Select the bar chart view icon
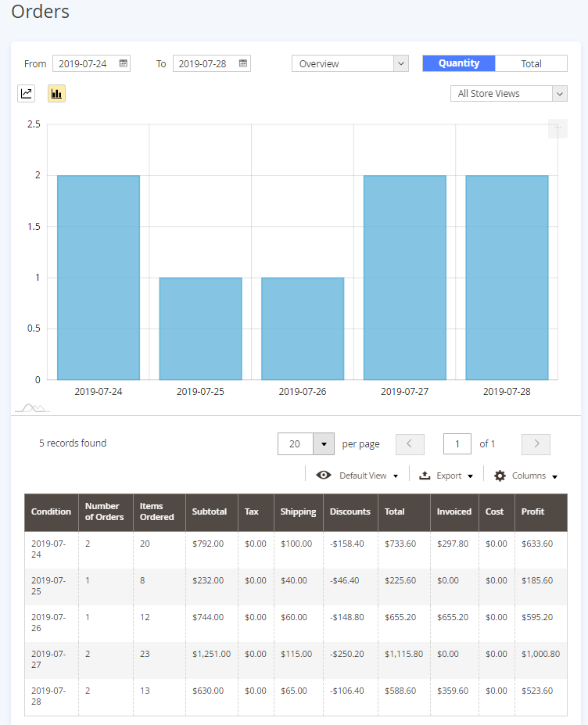 pyautogui.click(x=56, y=94)
